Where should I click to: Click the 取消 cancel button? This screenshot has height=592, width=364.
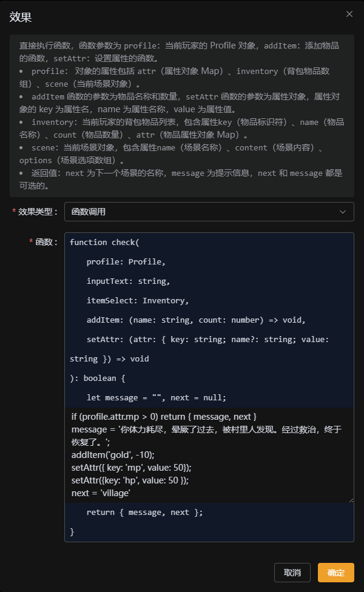tap(292, 572)
